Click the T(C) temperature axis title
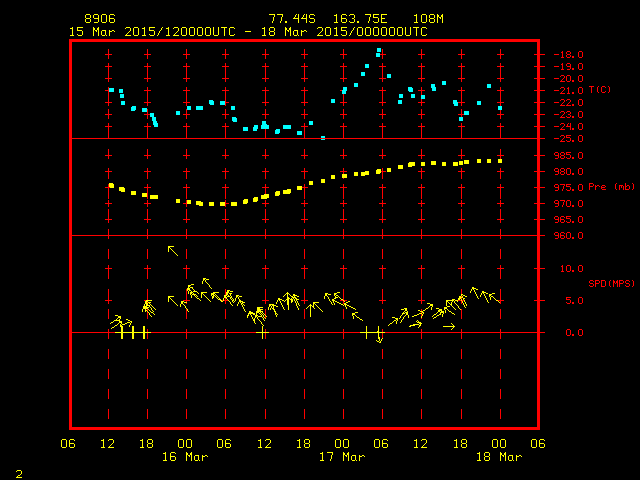This screenshot has width=640, height=480. click(x=600, y=90)
